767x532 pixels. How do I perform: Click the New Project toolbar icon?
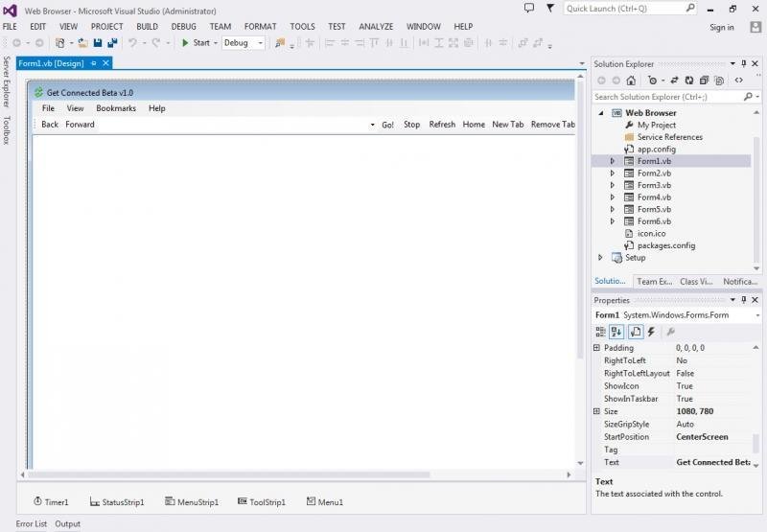pos(59,43)
